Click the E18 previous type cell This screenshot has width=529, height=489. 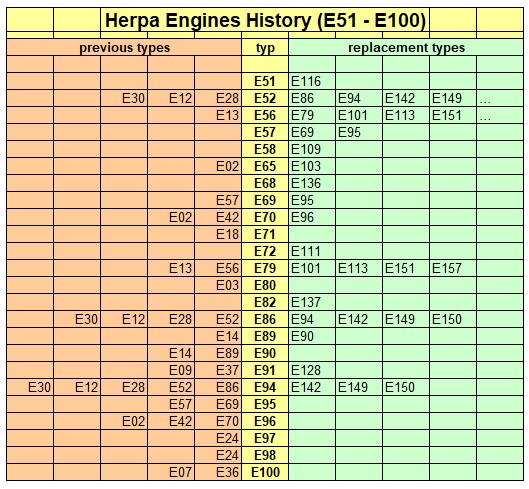point(218,234)
